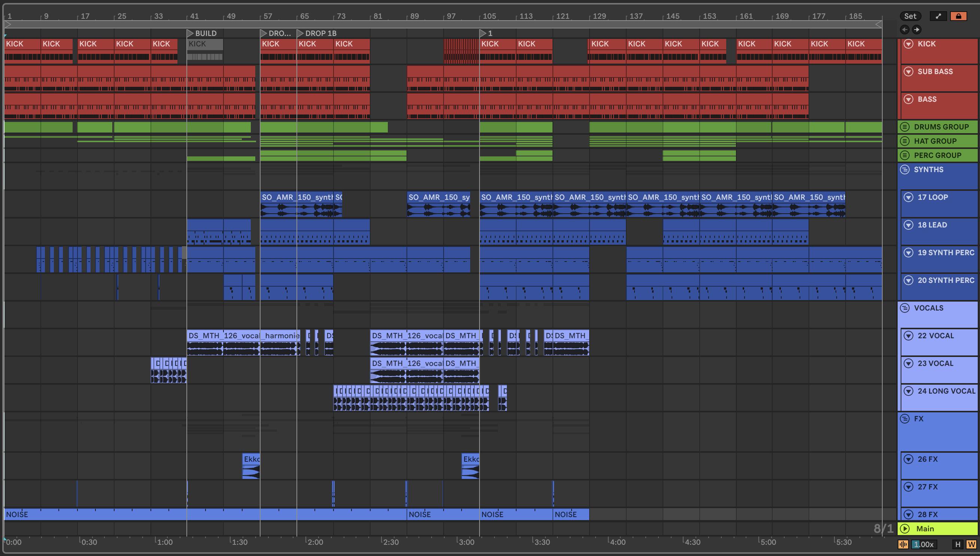Click the Set locator button
980x556 pixels.
coord(910,16)
